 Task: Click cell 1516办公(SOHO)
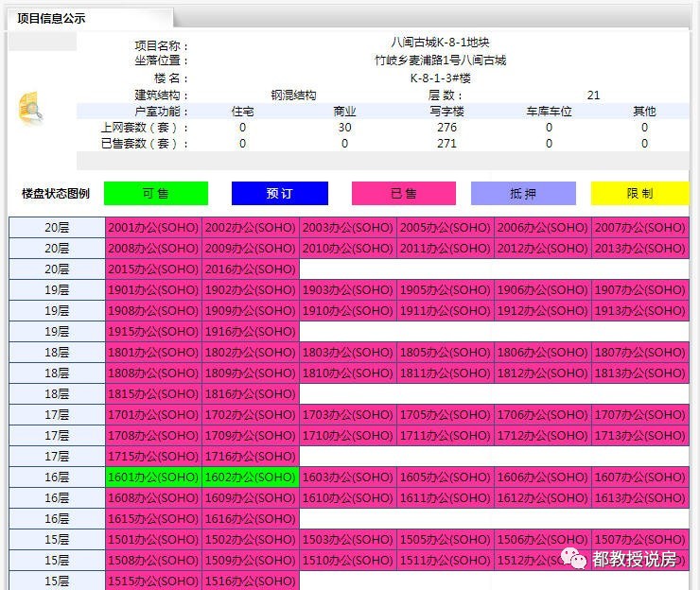[x=251, y=581]
